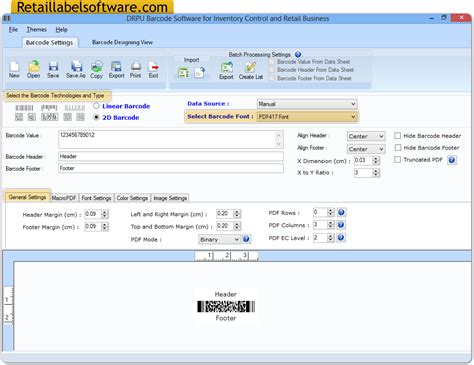Viewport: 474px width, 365px height.
Task: Switch to Barcode Settings tab
Action: (49, 42)
